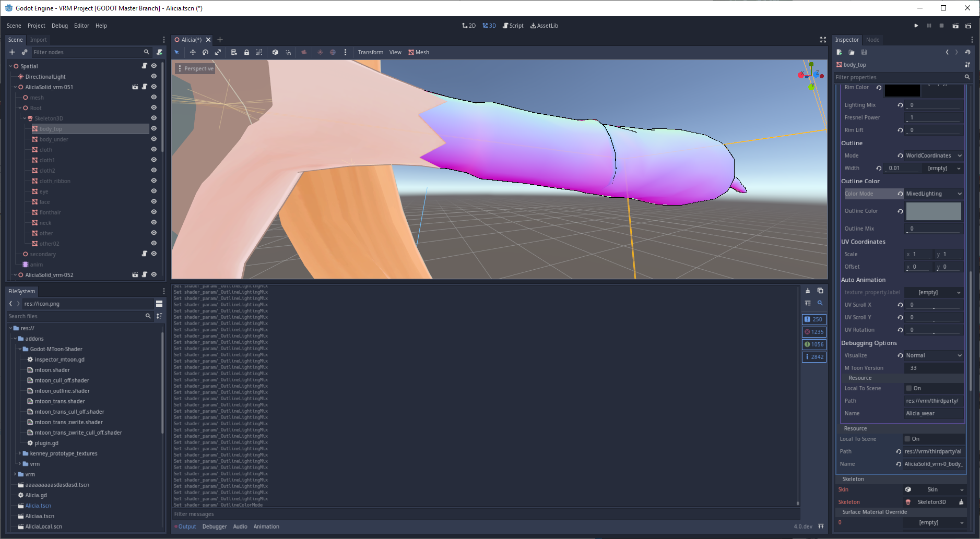Image resolution: width=980 pixels, height=539 pixels.
Task: Open search in output log
Action: [820, 303]
